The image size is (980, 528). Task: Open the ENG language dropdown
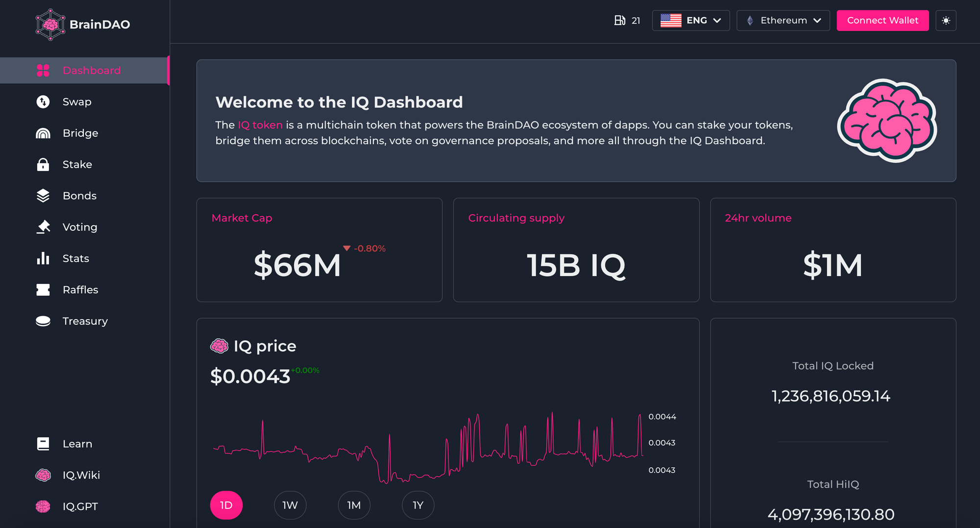click(690, 21)
